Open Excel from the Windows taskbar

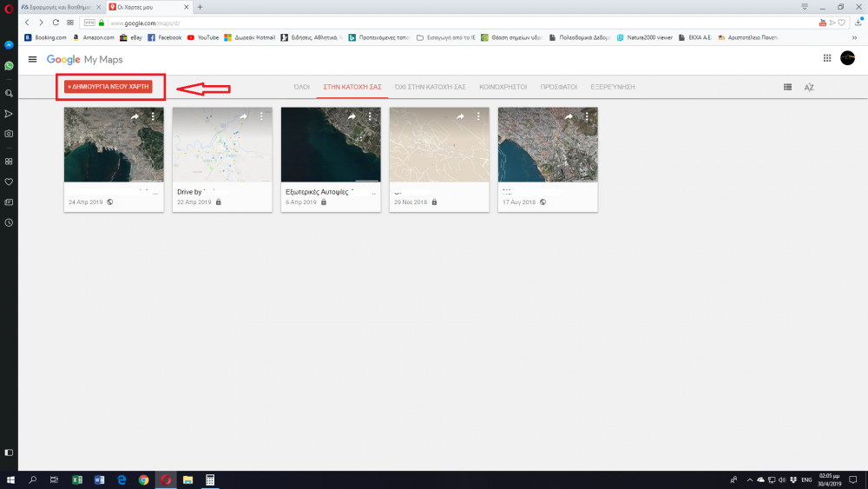coord(76,479)
